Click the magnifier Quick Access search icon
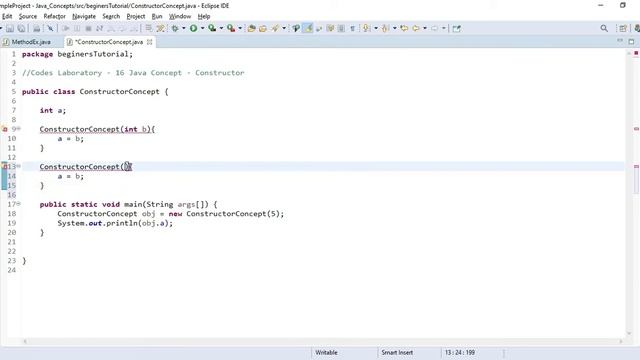This screenshot has height=360, width=640. [604, 28]
